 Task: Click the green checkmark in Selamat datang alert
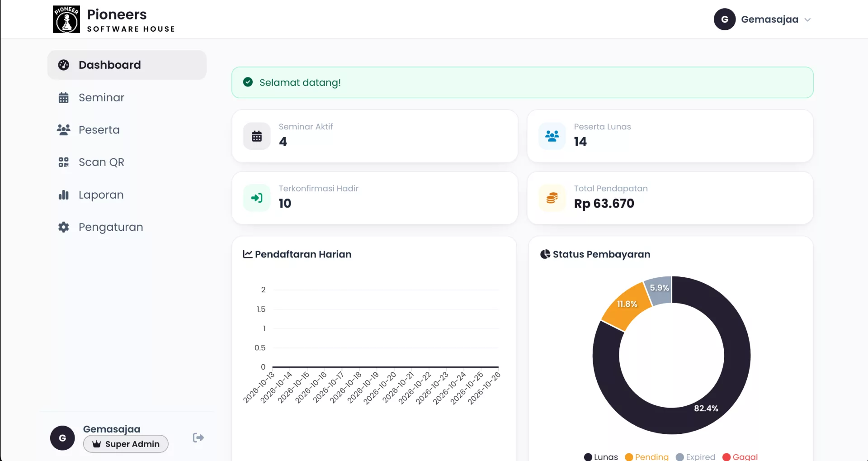tap(248, 82)
